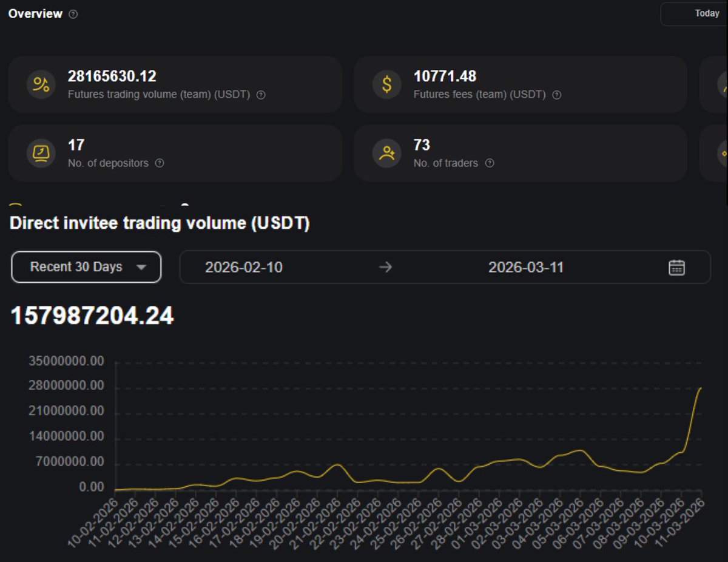Click the 28000000.00 axis label
This screenshot has height=562, width=728.
[x=66, y=387]
